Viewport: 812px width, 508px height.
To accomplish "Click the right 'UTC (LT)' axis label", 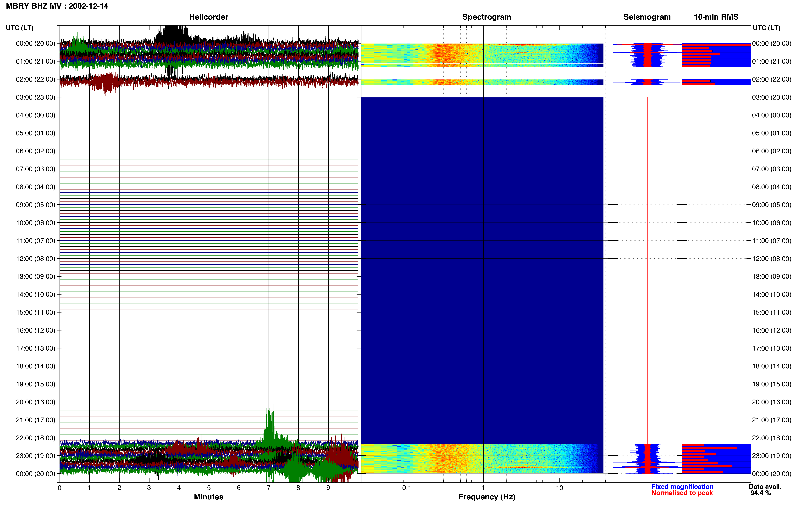I will pyautogui.click(x=766, y=28).
